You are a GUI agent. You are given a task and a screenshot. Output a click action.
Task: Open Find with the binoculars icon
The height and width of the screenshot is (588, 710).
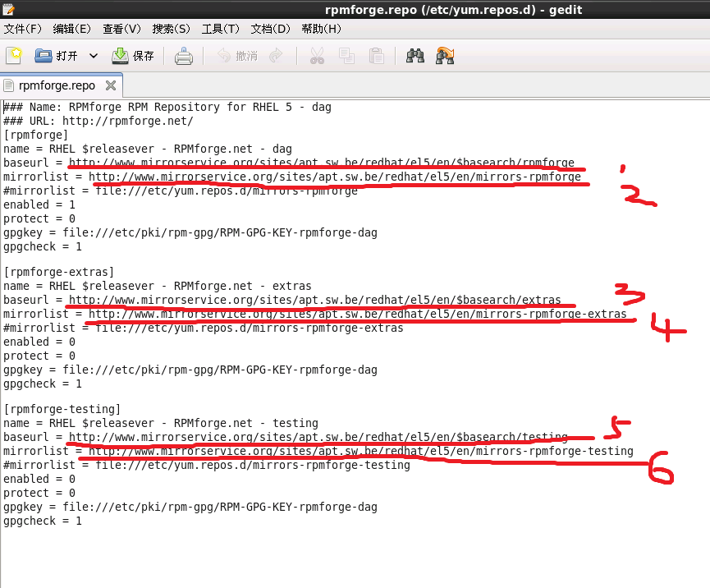(x=415, y=56)
